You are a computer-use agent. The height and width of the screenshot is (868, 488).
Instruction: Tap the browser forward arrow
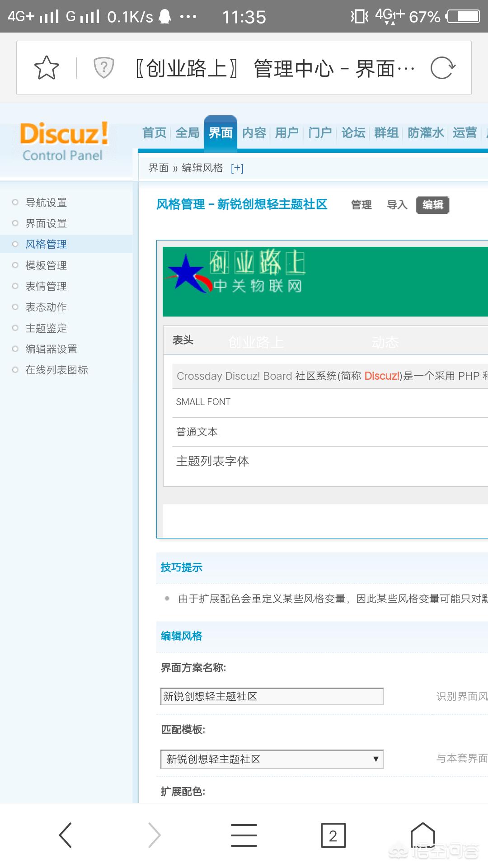coord(155,835)
